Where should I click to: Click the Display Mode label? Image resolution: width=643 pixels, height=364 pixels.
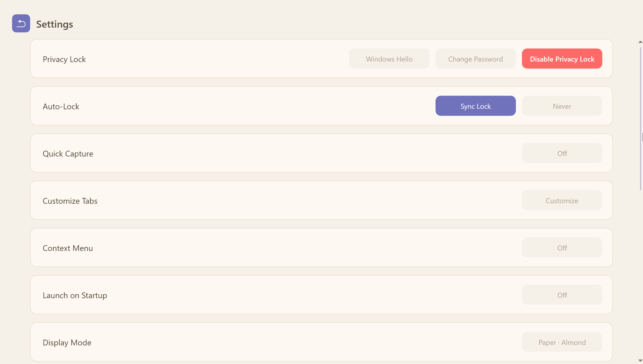pyautogui.click(x=67, y=343)
